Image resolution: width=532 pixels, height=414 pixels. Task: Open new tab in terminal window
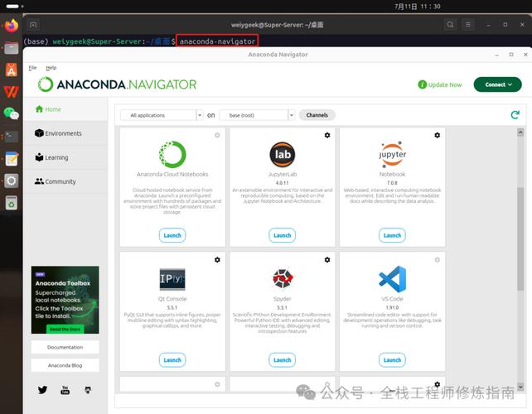click(x=33, y=24)
